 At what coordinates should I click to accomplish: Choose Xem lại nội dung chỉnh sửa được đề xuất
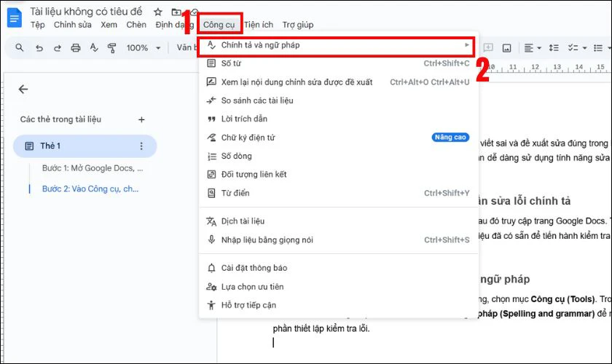tap(337, 82)
